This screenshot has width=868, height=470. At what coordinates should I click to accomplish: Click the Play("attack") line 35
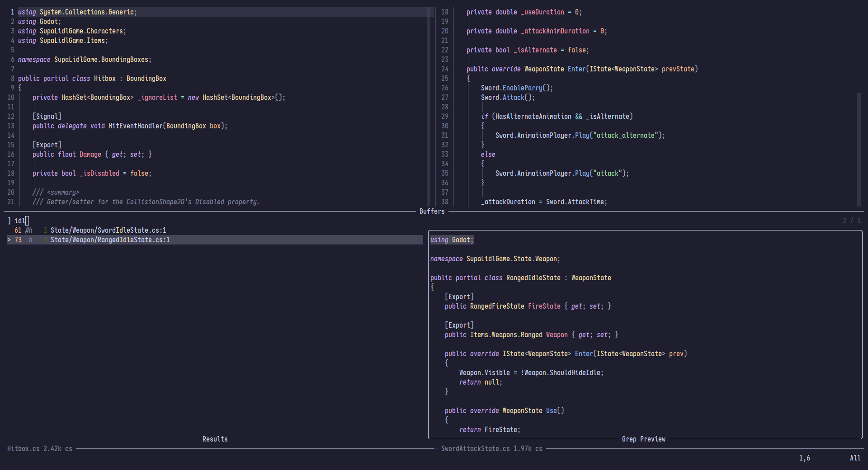pyautogui.click(x=562, y=174)
